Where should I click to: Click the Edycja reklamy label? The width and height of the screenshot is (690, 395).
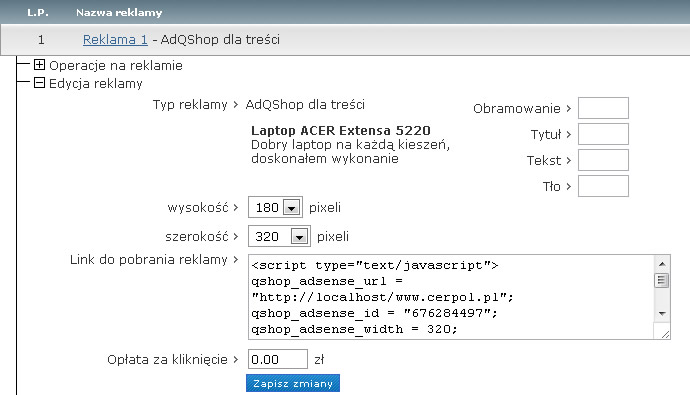(x=96, y=84)
